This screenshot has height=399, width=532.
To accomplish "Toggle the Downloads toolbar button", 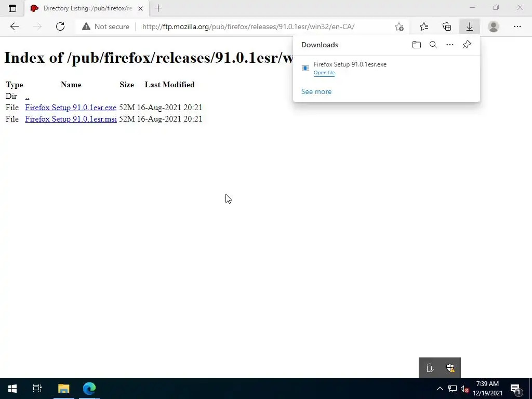I will 470,26.
